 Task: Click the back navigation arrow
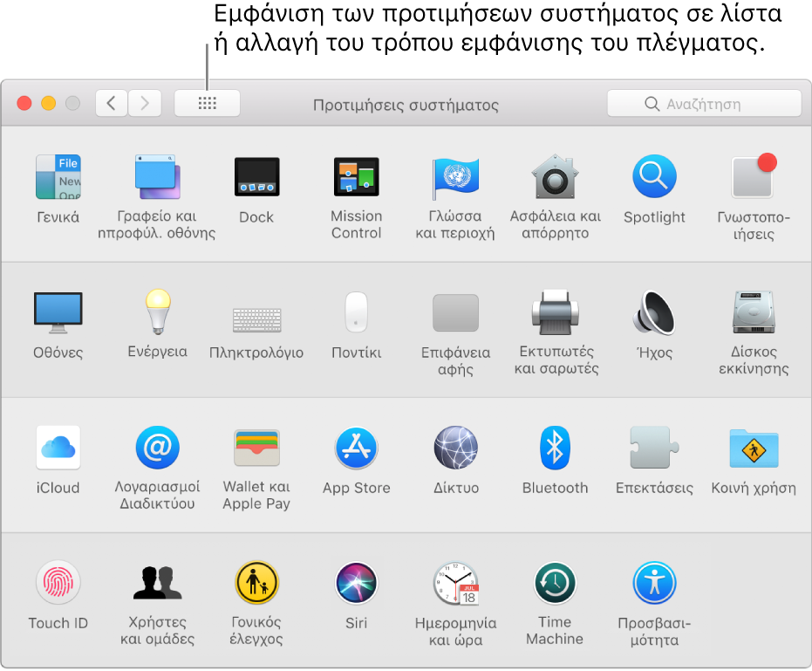pyautogui.click(x=112, y=104)
